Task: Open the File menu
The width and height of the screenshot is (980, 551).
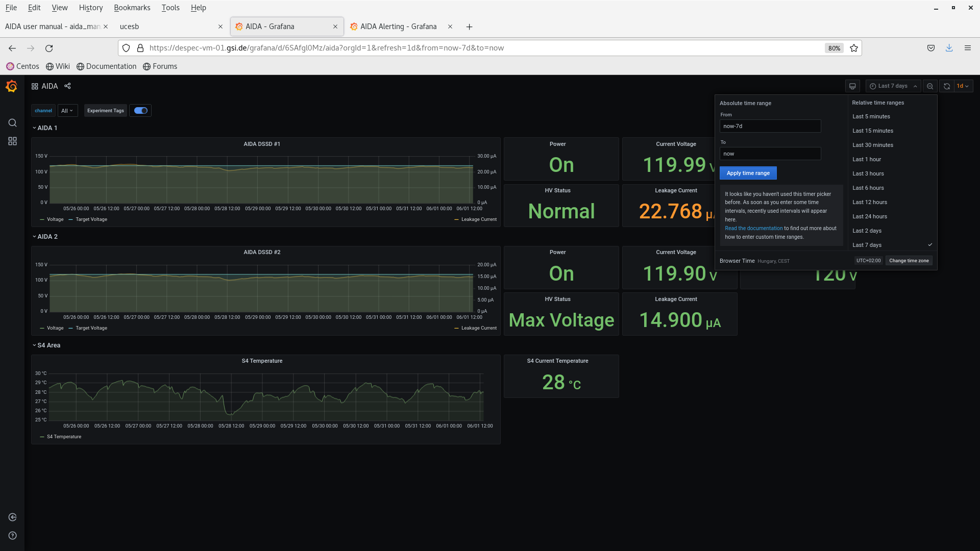Action: (11, 8)
